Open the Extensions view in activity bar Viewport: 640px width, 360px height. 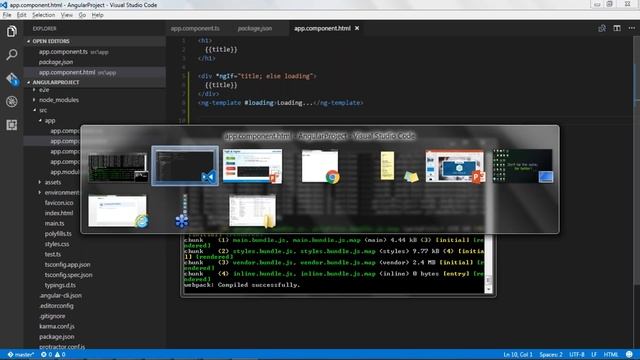tap(11, 125)
